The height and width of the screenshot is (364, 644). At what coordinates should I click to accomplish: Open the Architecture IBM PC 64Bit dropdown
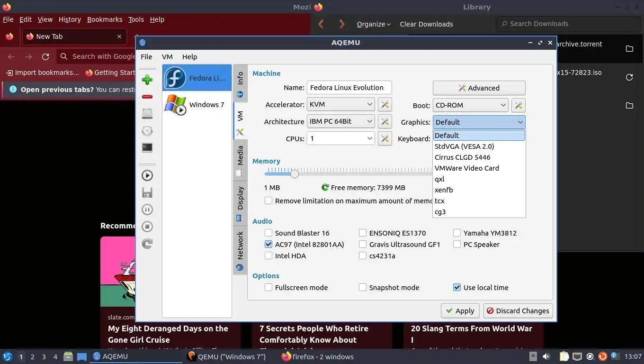click(x=340, y=121)
